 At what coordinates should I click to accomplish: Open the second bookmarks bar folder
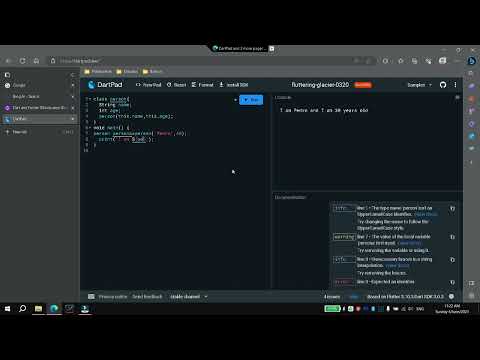tap(127, 72)
